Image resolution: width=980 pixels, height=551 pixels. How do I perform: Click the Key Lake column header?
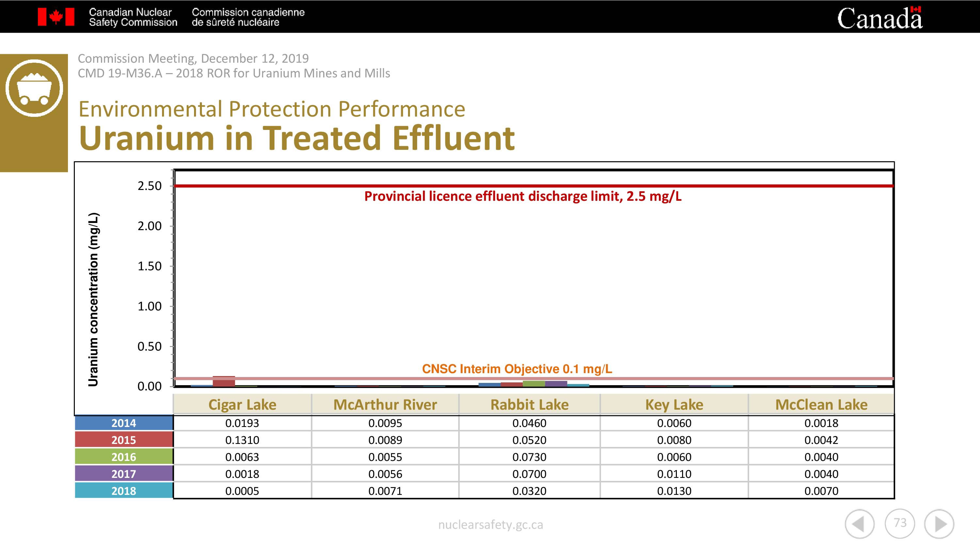[674, 404]
